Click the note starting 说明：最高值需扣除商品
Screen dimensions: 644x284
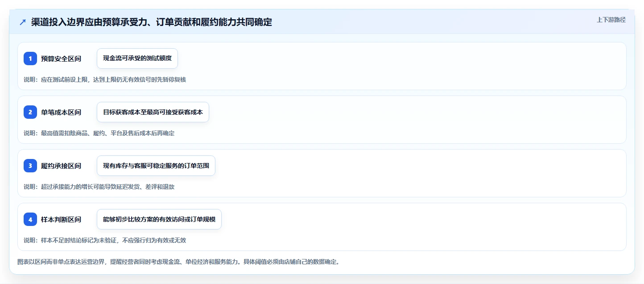click(x=99, y=133)
